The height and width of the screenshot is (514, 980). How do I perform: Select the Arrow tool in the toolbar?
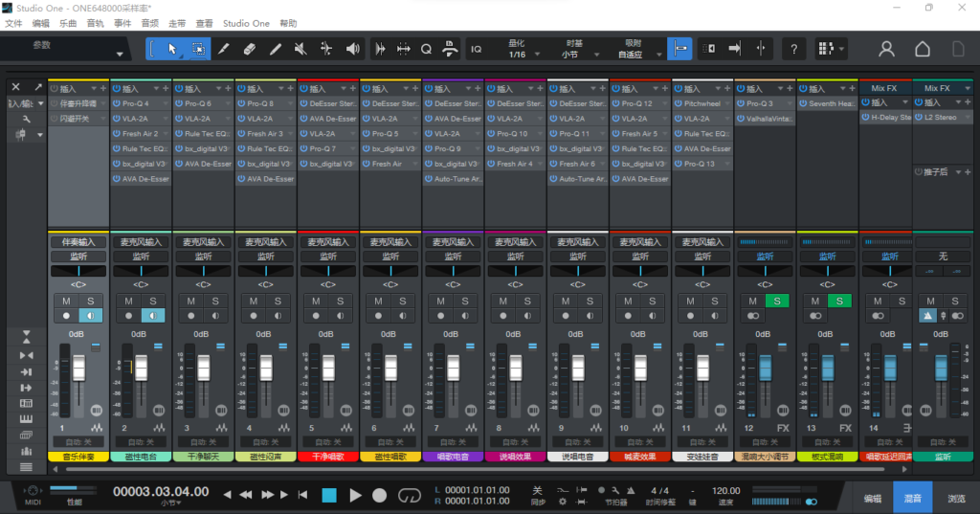(174, 49)
